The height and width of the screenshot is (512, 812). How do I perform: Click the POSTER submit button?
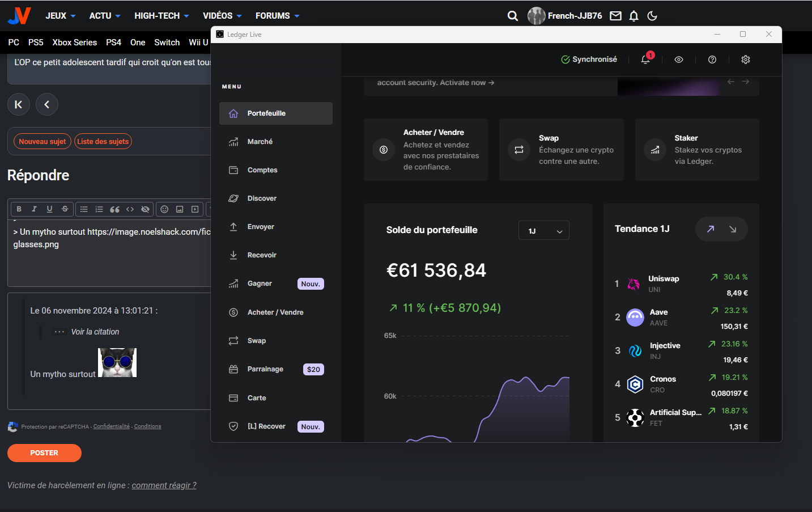[44, 453]
